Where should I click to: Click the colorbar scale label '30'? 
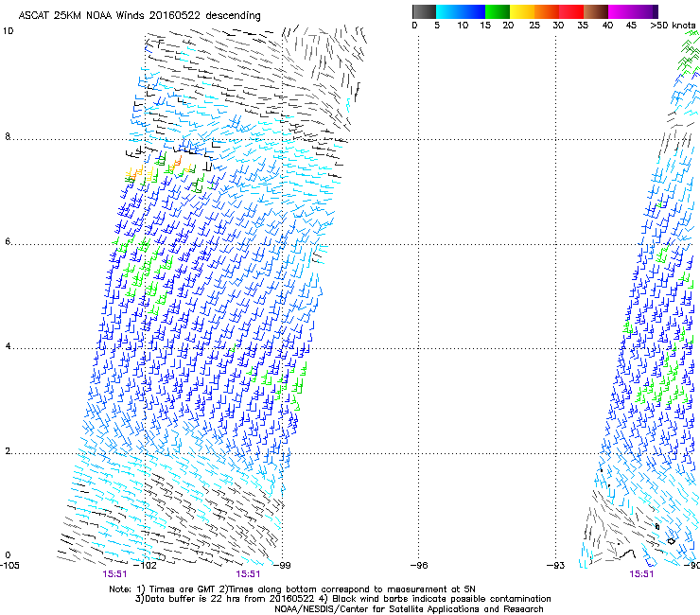tap(558, 26)
